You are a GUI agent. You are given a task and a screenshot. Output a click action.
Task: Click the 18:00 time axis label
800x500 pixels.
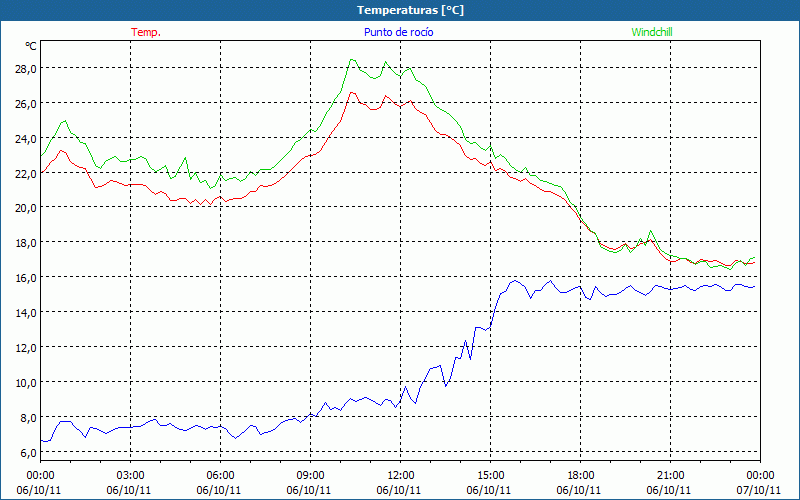point(581,476)
